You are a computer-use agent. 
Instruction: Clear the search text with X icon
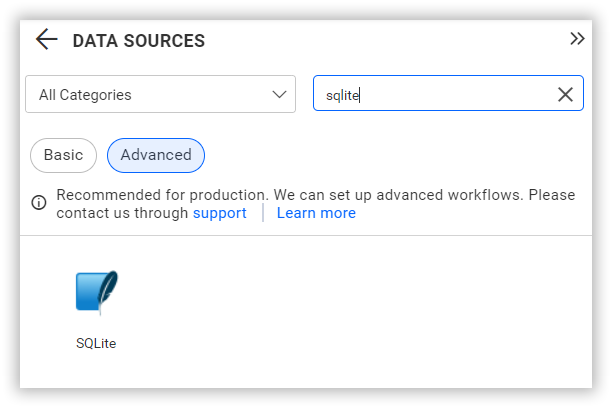[565, 94]
